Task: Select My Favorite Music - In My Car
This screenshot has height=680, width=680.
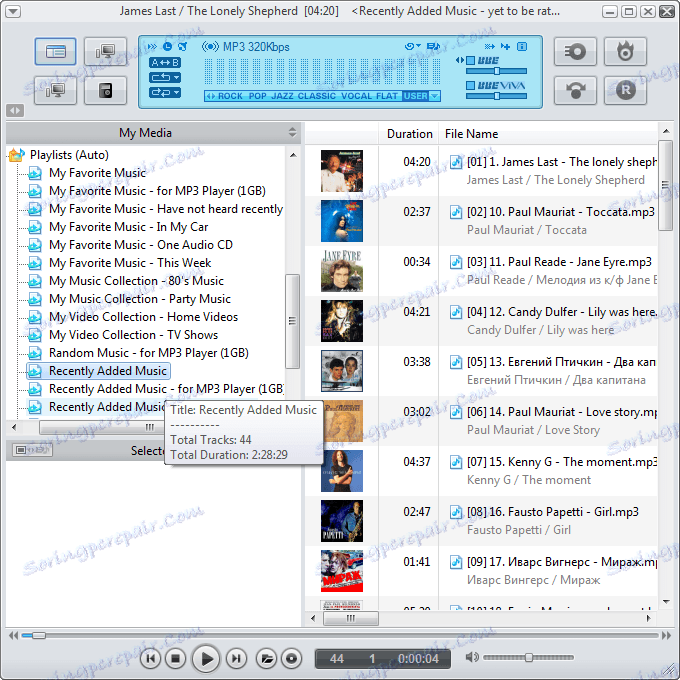Action: (128, 227)
